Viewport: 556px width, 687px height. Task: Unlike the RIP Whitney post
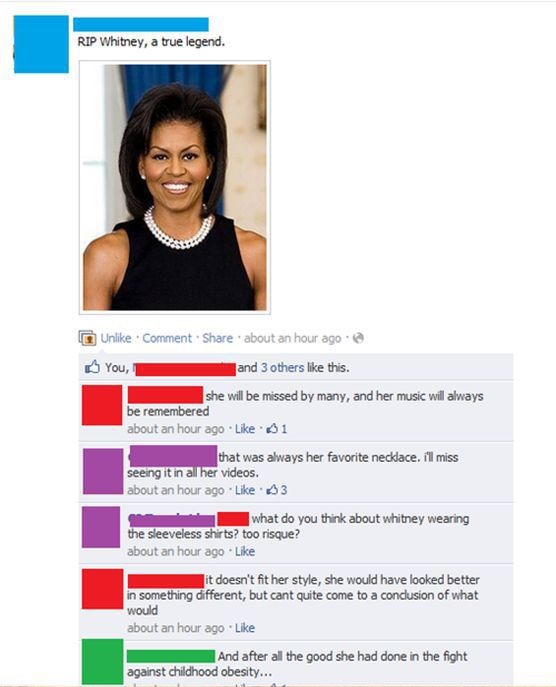point(116,338)
